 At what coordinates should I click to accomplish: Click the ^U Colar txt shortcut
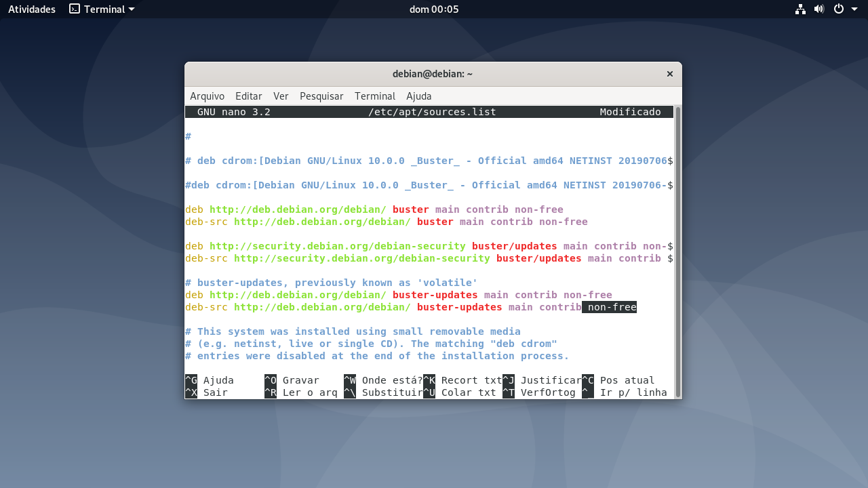(460, 392)
